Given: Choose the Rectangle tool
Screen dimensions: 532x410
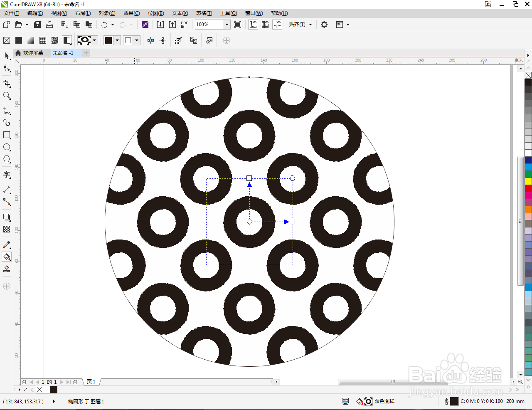Looking at the screenshot, I should click(x=7, y=135).
